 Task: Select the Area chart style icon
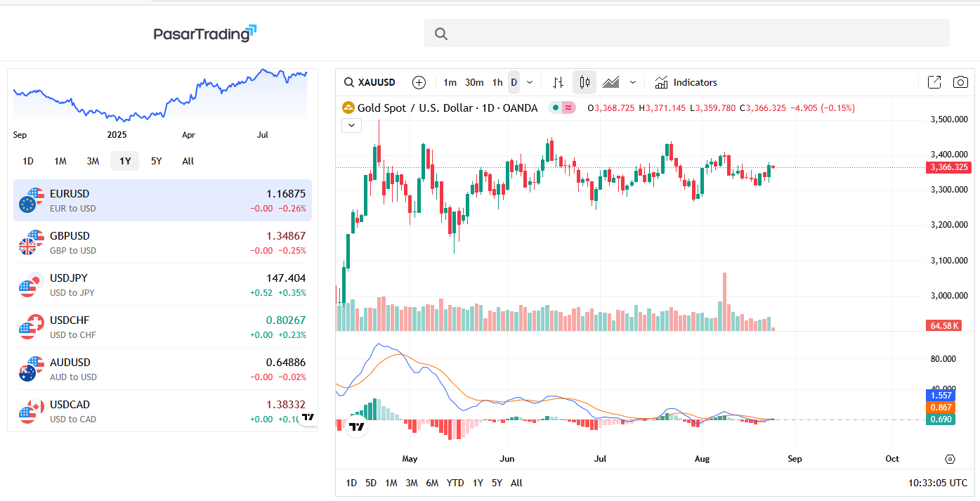click(x=611, y=82)
